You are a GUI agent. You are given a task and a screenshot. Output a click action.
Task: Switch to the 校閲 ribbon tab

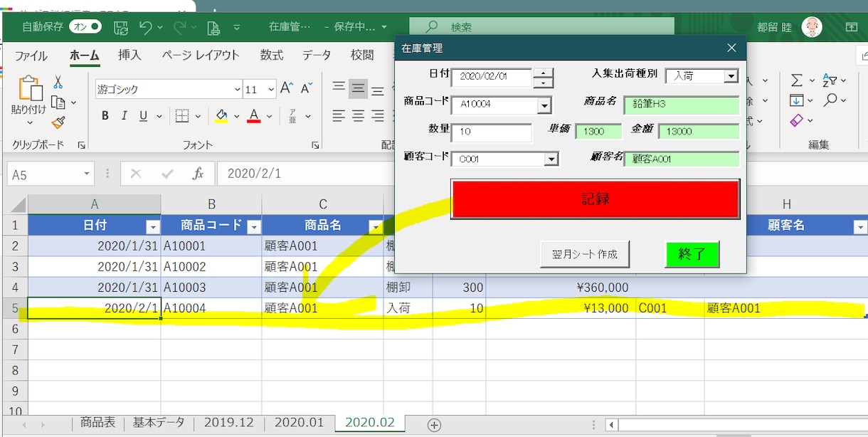point(362,56)
